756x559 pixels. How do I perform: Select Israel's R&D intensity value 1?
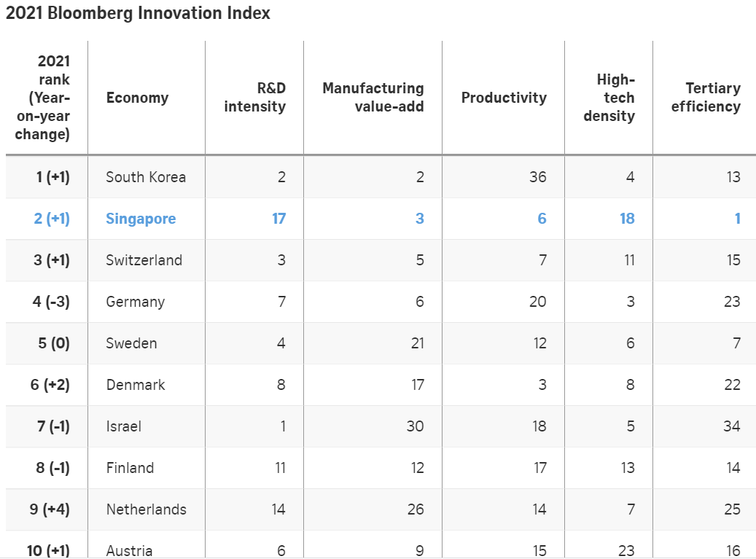tap(282, 426)
